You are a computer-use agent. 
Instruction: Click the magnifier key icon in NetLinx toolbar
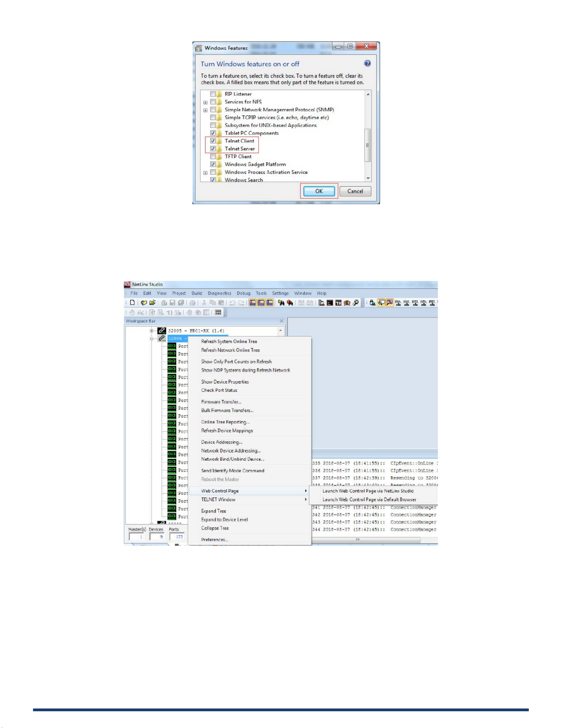click(x=356, y=303)
